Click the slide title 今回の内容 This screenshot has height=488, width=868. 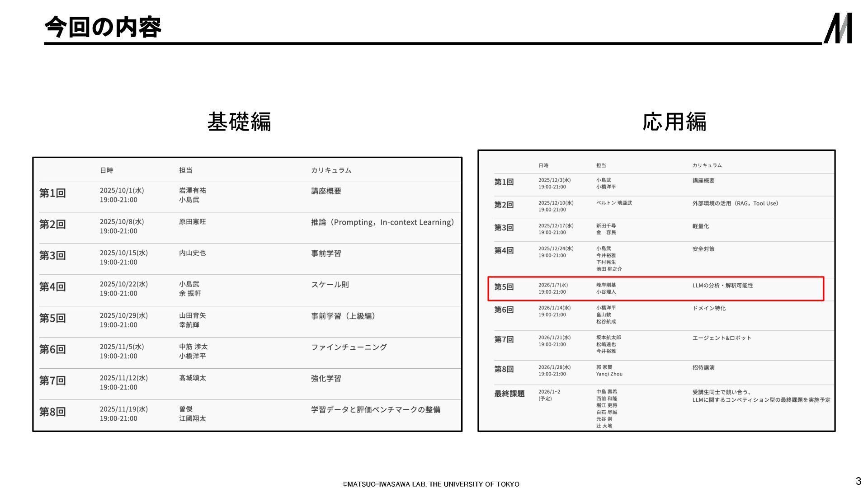[x=103, y=27]
